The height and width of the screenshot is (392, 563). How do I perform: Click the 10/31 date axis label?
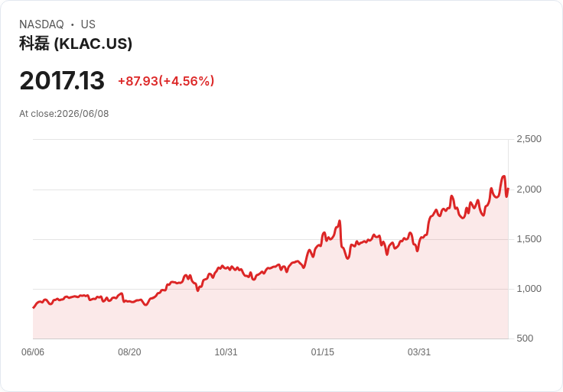click(x=226, y=352)
